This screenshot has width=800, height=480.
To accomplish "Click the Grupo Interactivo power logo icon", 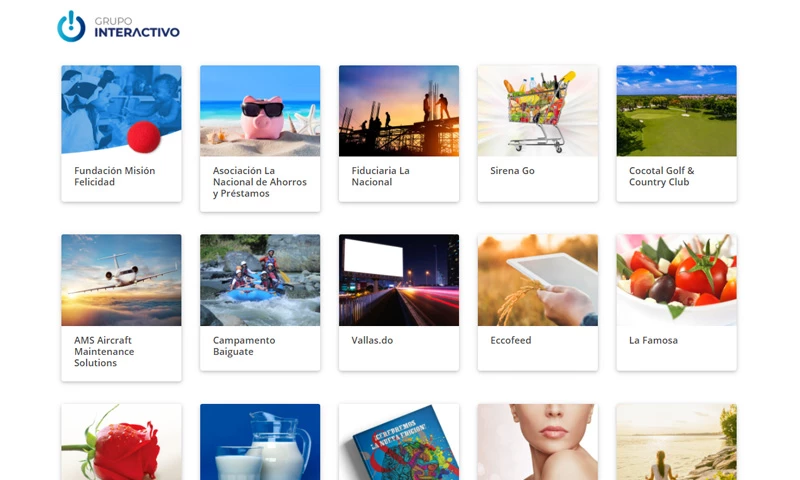I will click(x=71, y=27).
